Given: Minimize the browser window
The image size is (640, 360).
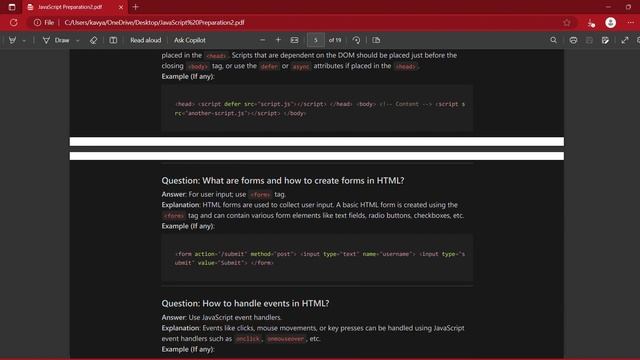Looking at the screenshot, I should tap(608, 7).
